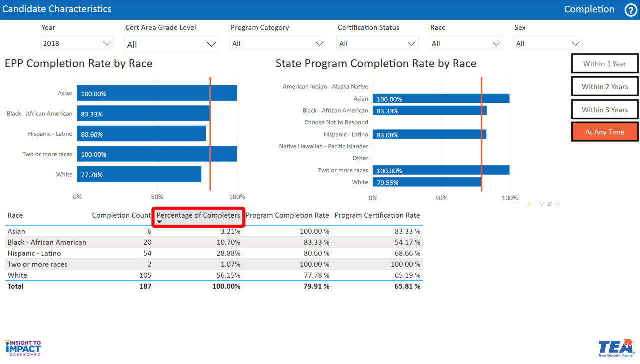Open the help question mark icon
Screen dimensions: 640x364
pyautogui.click(x=631, y=10)
